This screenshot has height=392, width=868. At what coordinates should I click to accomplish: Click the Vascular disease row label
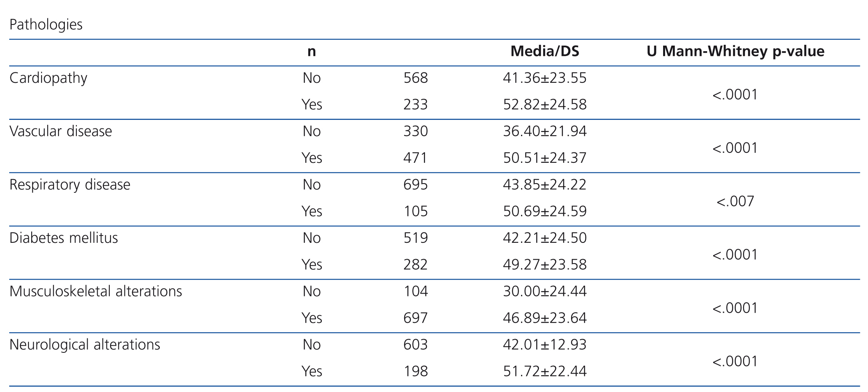tap(61, 131)
